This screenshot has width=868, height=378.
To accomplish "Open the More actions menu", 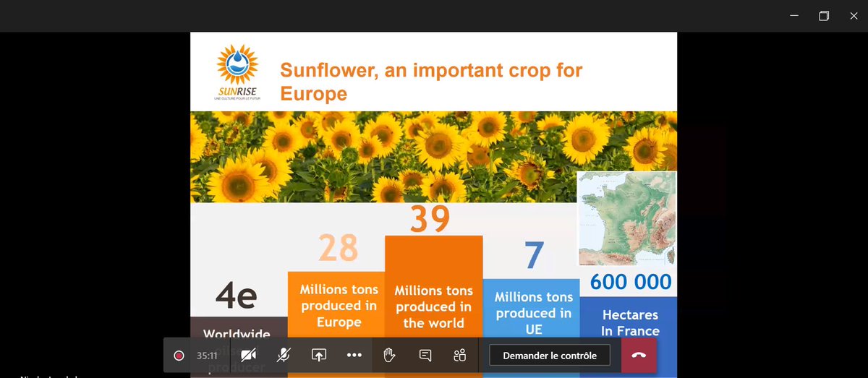I will coord(354,355).
